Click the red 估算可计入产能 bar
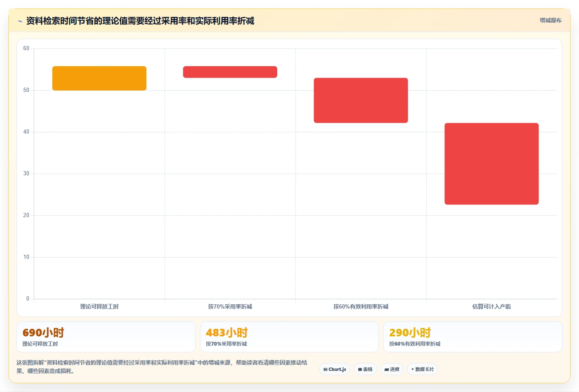 click(x=492, y=164)
